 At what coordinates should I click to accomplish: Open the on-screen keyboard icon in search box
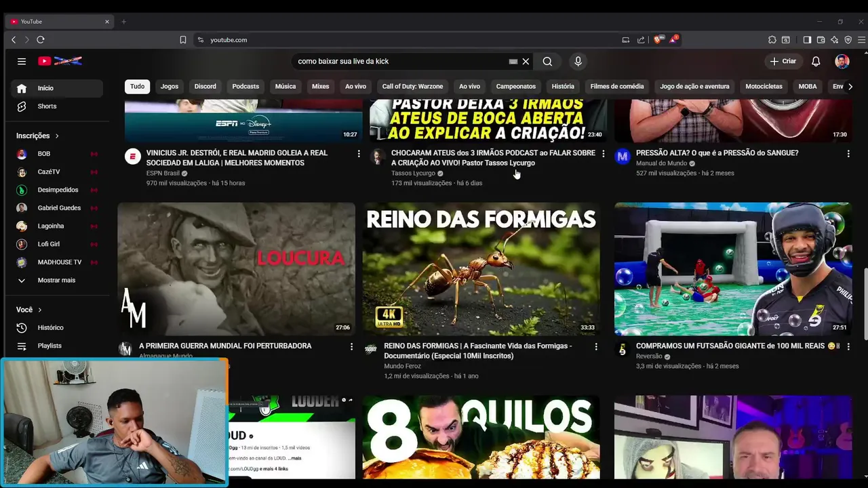(513, 61)
